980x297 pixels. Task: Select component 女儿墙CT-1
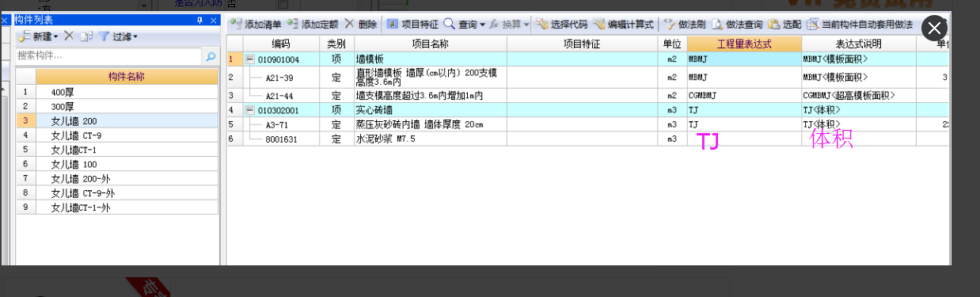(126, 150)
